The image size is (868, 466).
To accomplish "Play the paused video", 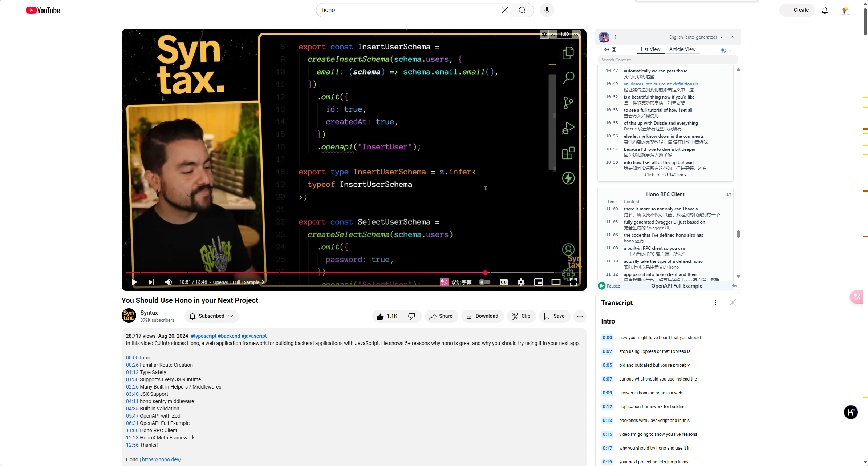I will (x=134, y=282).
